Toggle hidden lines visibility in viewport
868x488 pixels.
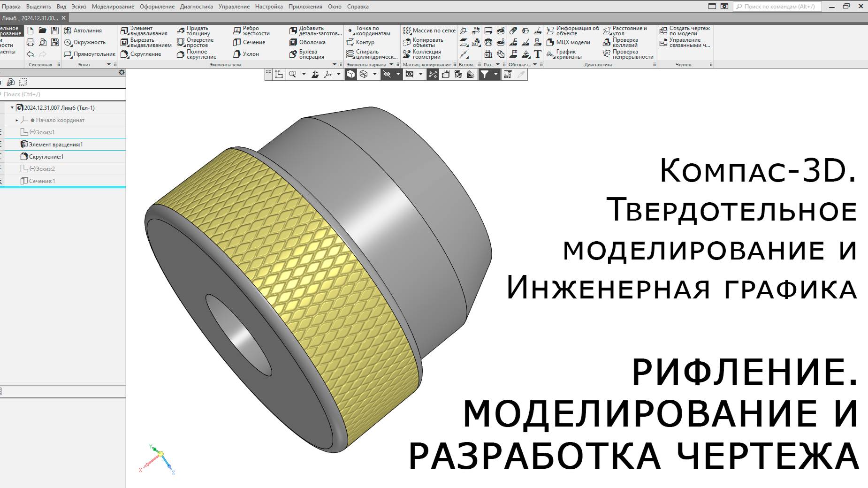coord(388,74)
